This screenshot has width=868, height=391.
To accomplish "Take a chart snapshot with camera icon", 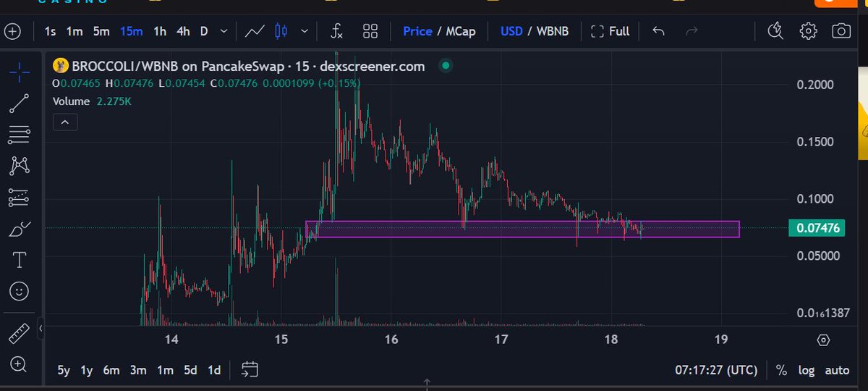I will 841,31.
